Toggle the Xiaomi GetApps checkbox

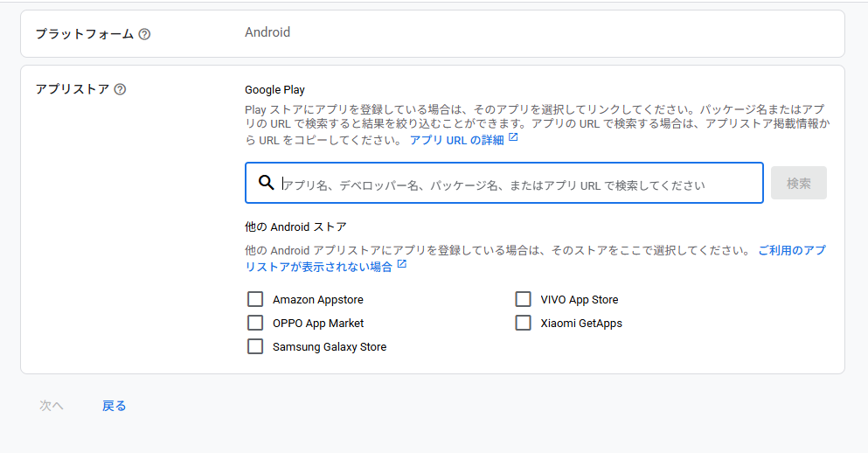[523, 323]
